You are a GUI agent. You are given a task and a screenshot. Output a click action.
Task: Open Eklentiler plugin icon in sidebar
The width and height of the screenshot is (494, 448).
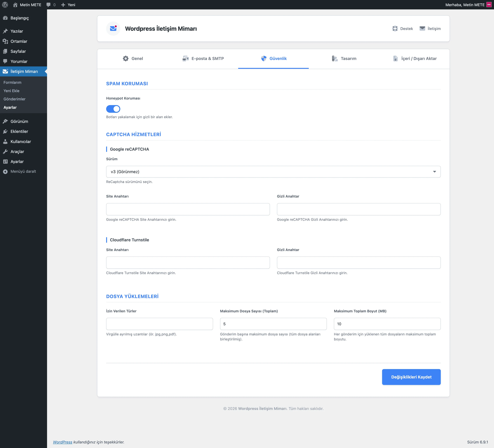5,131
